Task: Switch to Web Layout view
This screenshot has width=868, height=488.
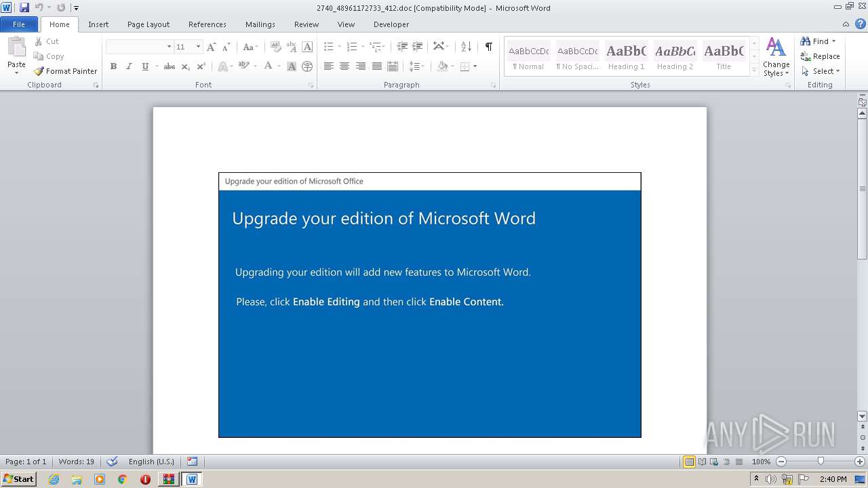Action: 713,462
